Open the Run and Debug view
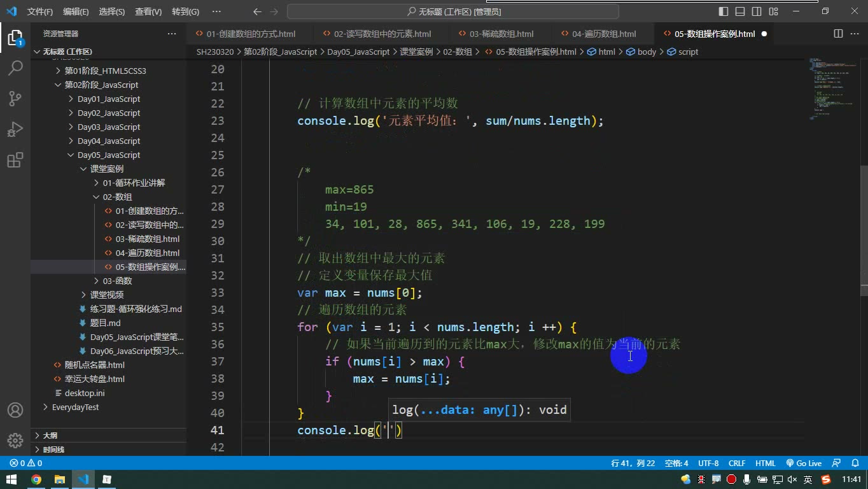Image resolution: width=868 pixels, height=489 pixels. point(15,129)
